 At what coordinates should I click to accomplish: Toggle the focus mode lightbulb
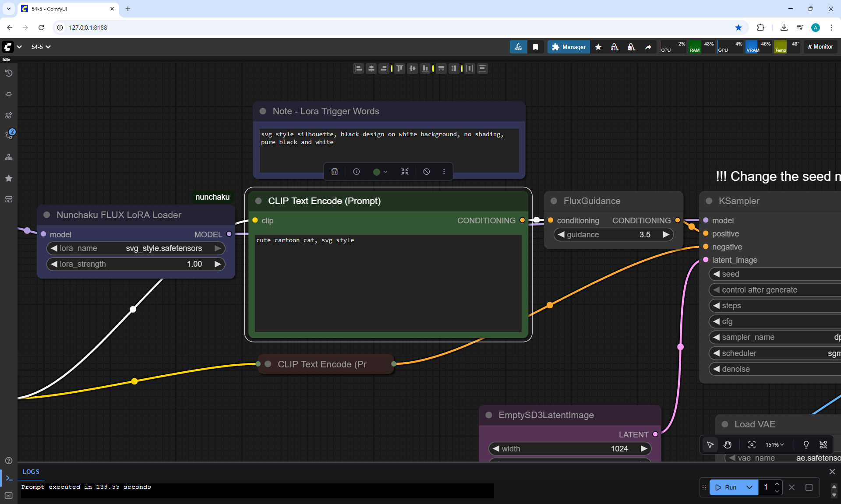pyautogui.click(x=806, y=445)
